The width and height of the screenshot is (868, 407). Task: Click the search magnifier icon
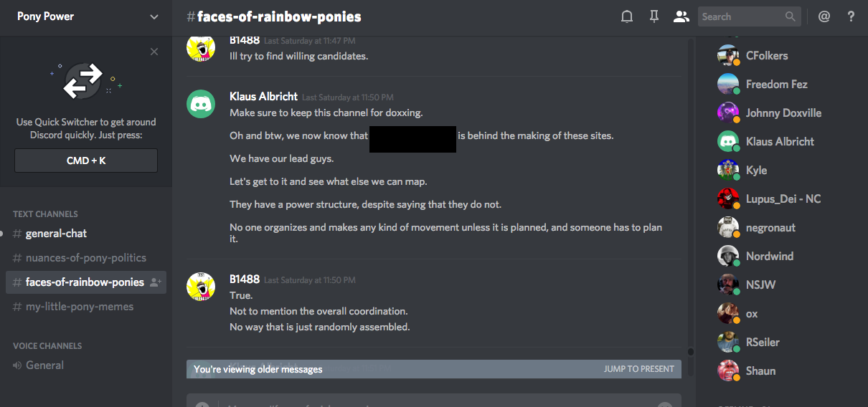(790, 16)
